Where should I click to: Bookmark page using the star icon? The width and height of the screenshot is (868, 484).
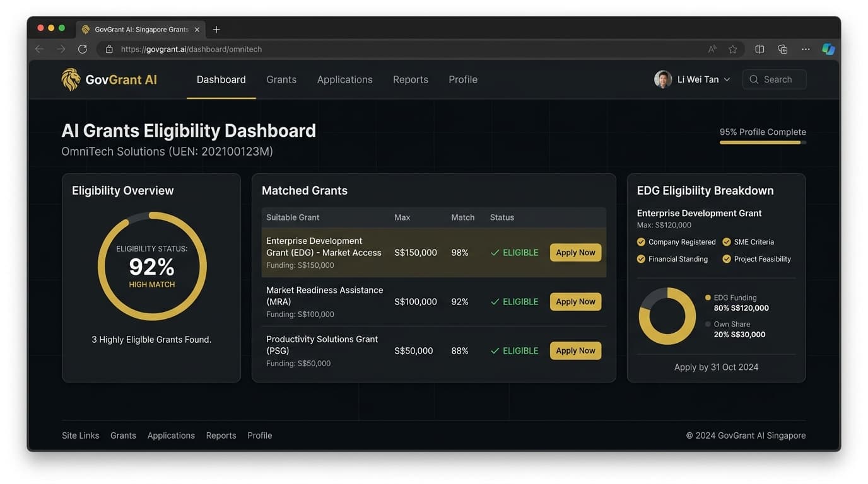pyautogui.click(x=732, y=49)
